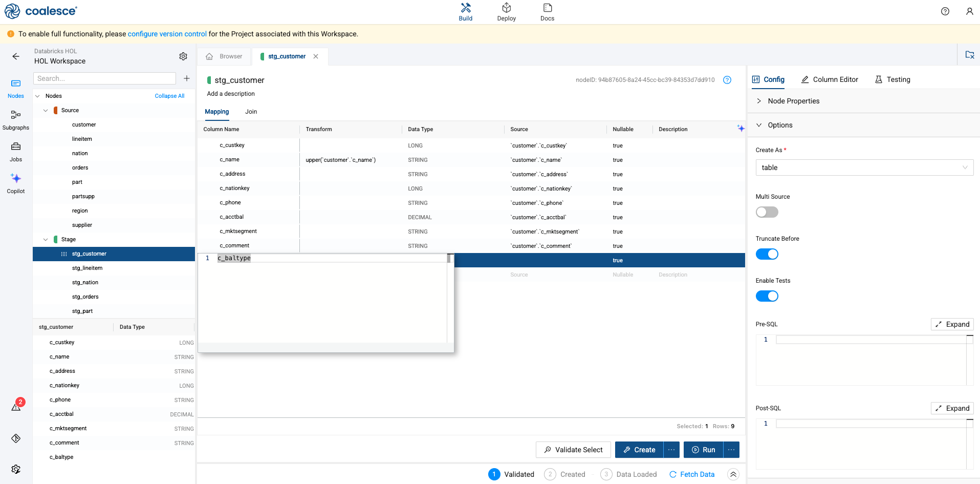Viewport: 980px width, 484px height.
Task: Toggle the top-right panel collapse icon
Action: coord(970,55)
